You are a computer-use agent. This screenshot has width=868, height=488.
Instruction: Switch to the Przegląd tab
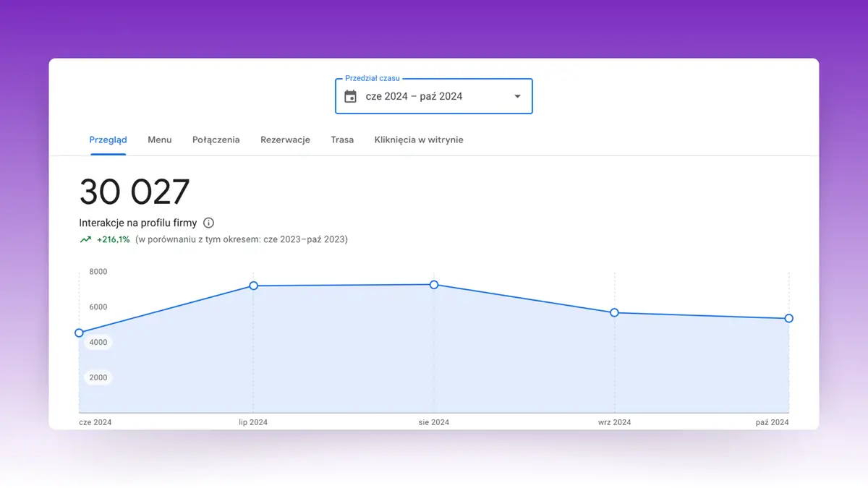(x=108, y=140)
